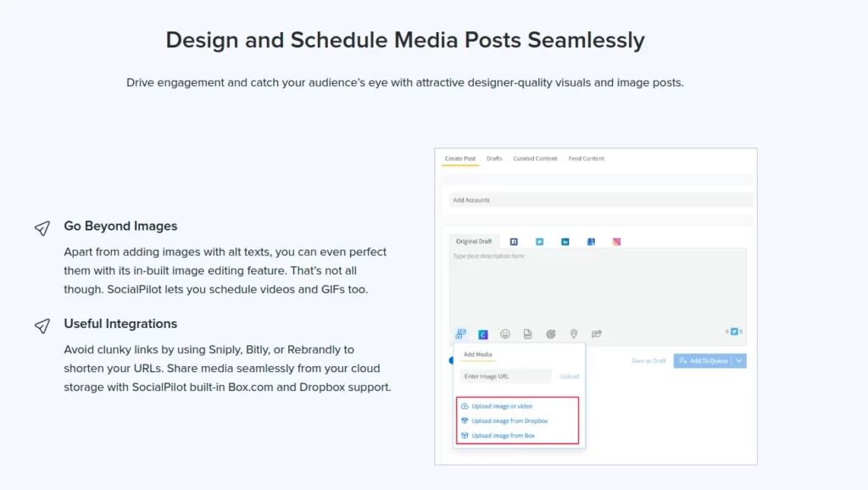
Task: Open the Curated Content tab
Action: (x=535, y=159)
